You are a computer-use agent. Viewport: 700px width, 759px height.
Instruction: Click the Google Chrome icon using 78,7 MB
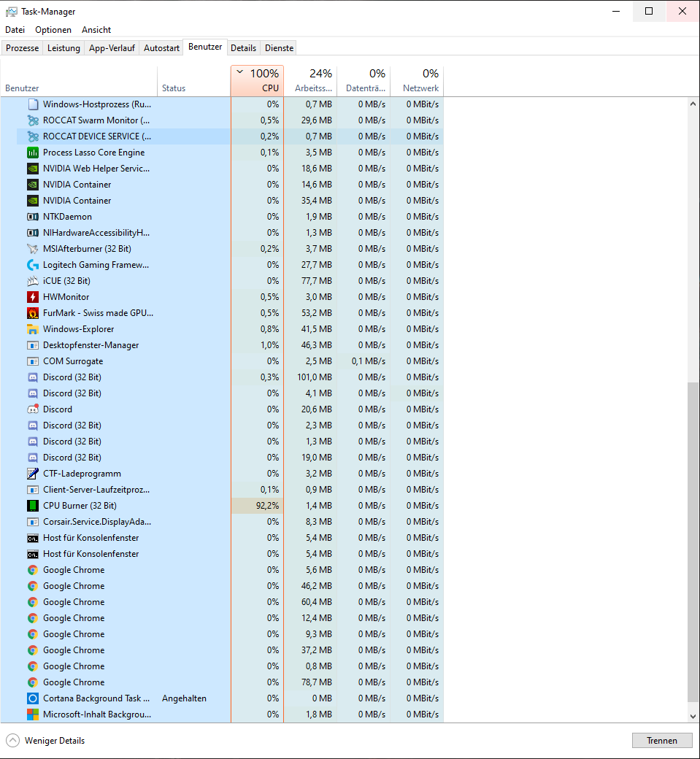(x=32, y=682)
